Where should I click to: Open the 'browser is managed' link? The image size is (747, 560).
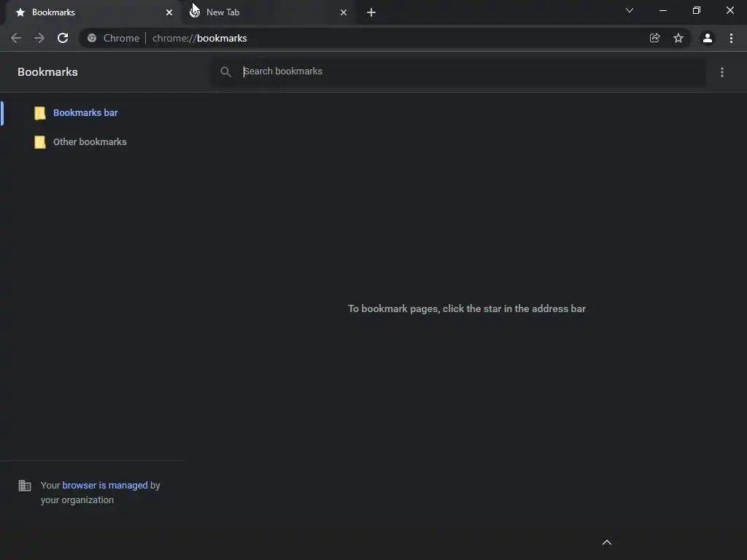point(105,485)
